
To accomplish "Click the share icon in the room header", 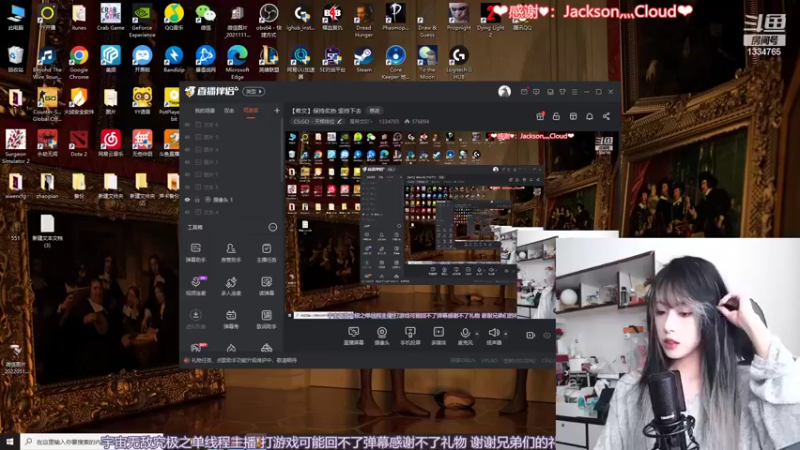I will (x=606, y=116).
